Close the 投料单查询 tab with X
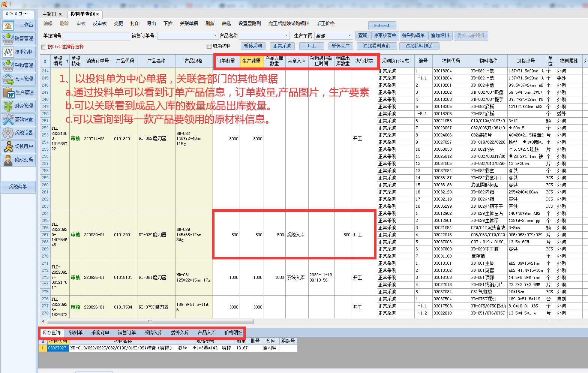 click(97, 14)
